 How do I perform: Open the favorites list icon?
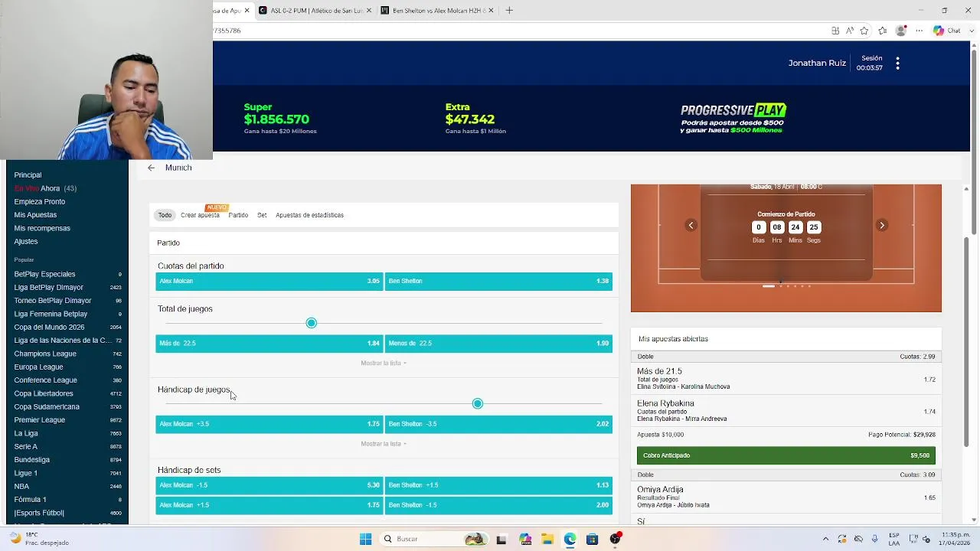[x=883, y=31]
